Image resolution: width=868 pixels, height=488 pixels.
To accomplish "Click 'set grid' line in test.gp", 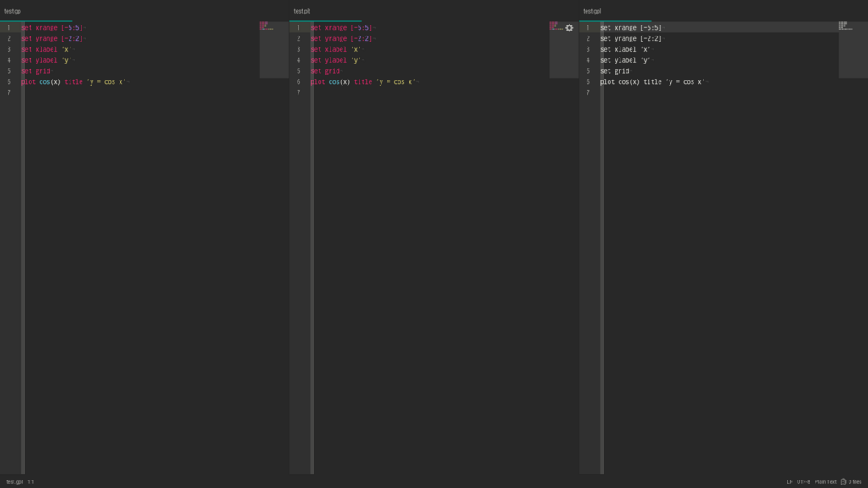I will click(36, 71).
